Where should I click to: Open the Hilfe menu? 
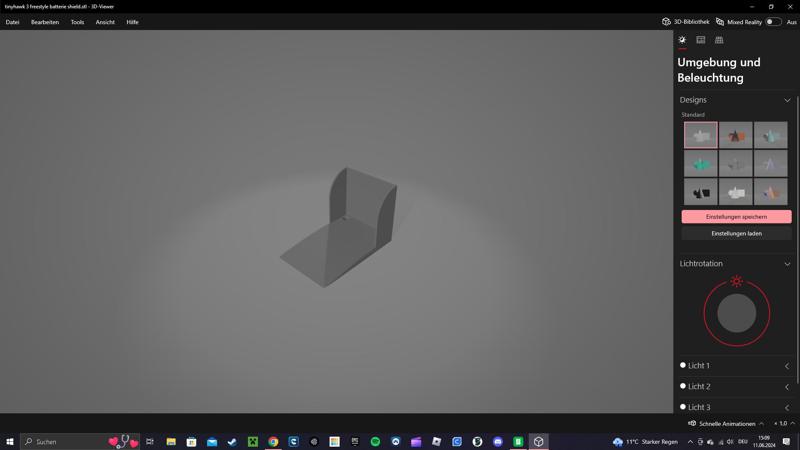click(132, 22)
